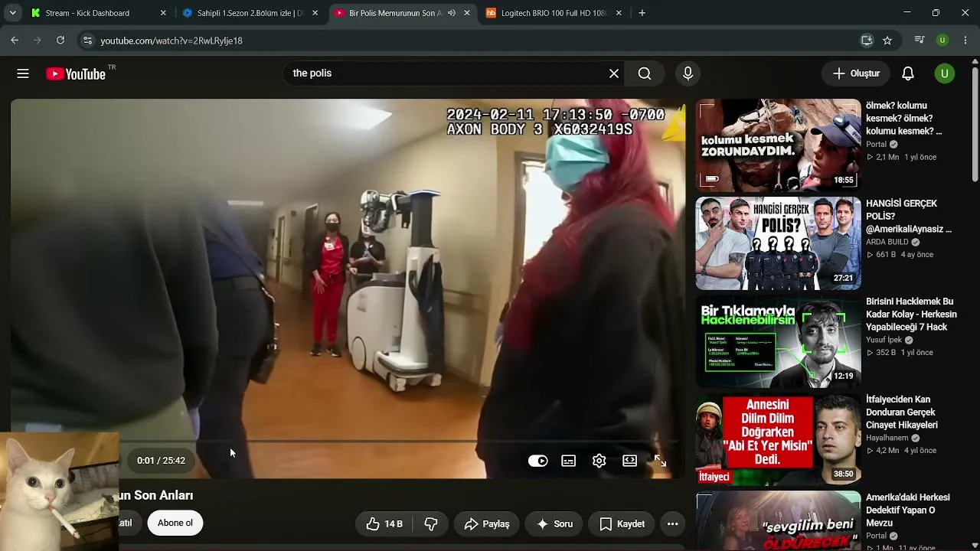Close the Logitech BRIO tab

click(619, 13)
